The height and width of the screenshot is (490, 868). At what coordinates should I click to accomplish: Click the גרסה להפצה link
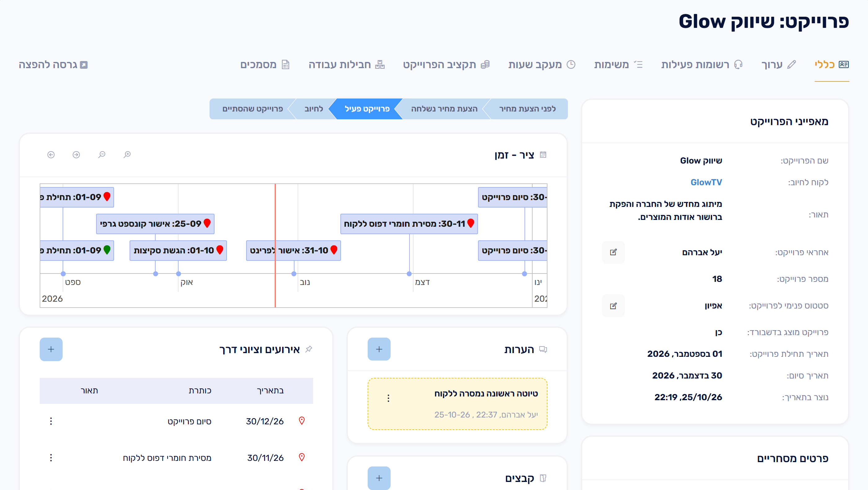tap(53, 64)
